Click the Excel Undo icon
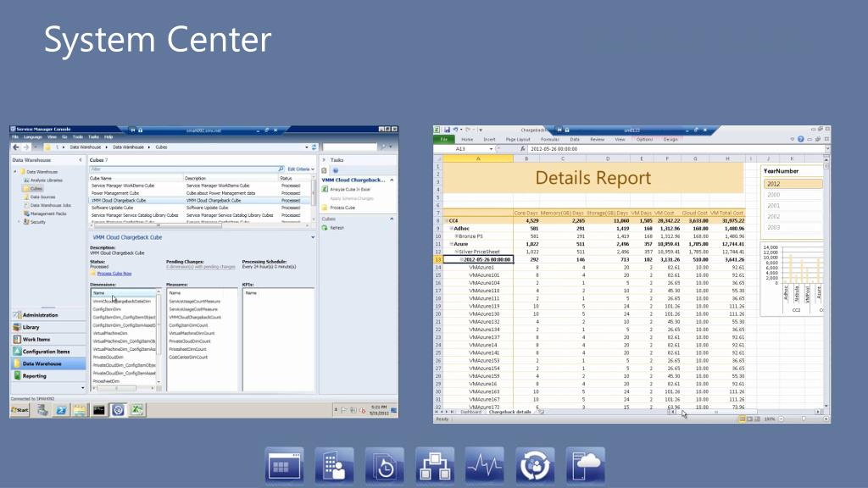The height and width of the screenshot is (488, 868). [455, 130]
